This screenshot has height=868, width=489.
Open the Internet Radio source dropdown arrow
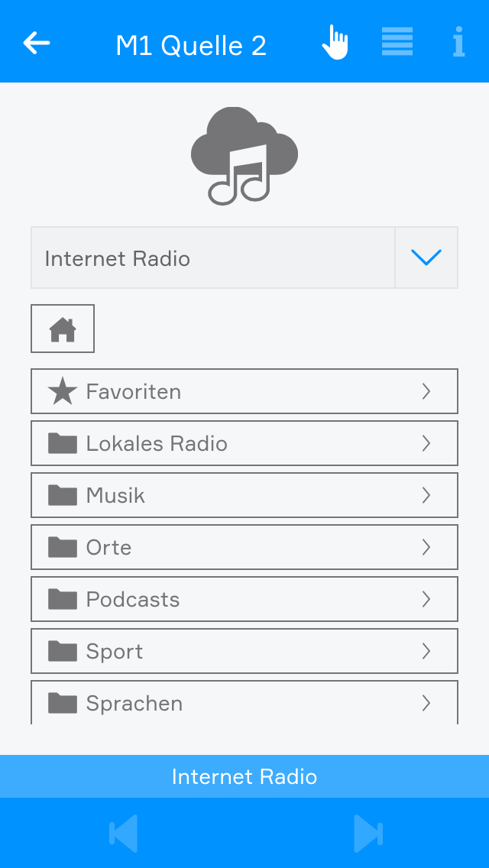[426, 257]
